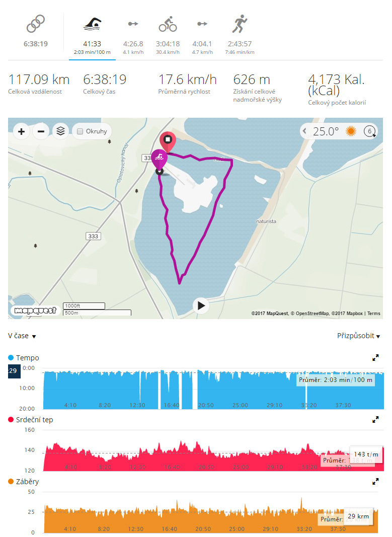392x537 pixels.
Task: Expand the V čase dropdown
Action: coord(22,336)
